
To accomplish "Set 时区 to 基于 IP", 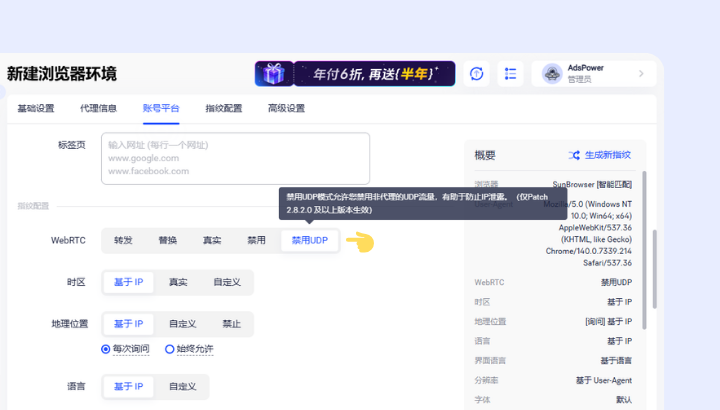I will [x=129, y=282].
